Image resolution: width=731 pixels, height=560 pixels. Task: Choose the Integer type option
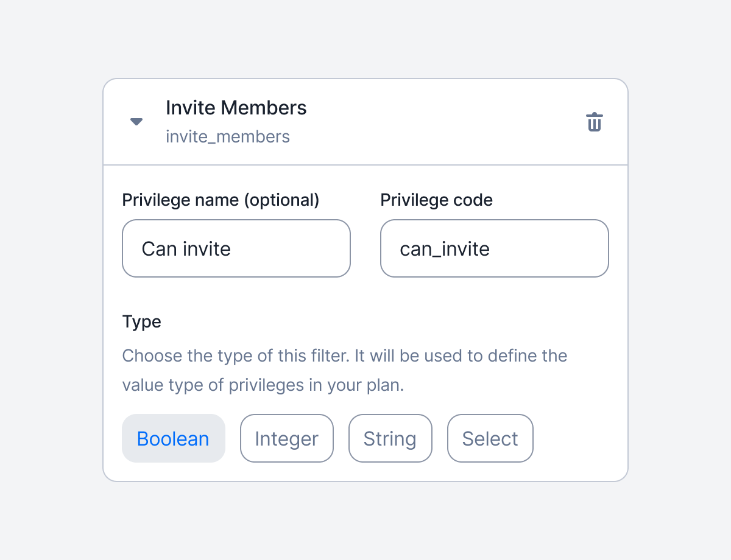[287, 438]
